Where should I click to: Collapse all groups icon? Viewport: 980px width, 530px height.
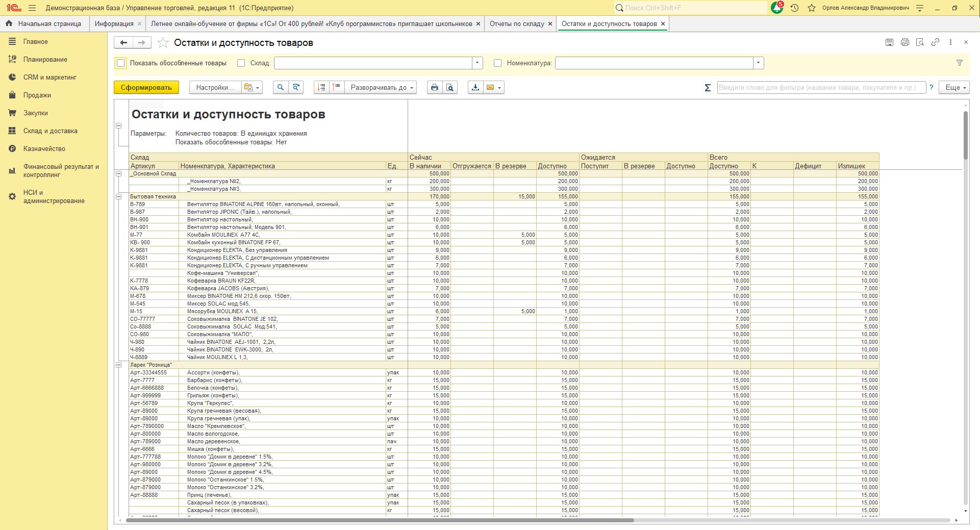click(x=321, y=87)
